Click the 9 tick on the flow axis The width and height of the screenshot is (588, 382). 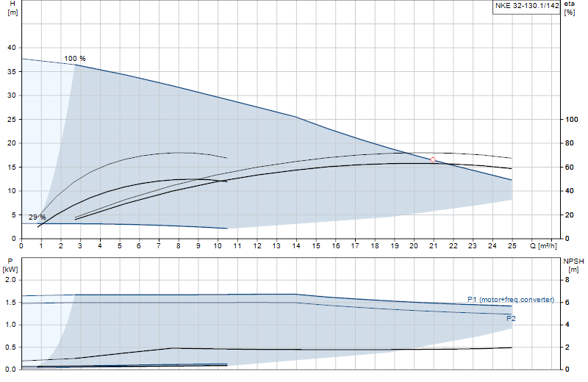click(198, 246)
